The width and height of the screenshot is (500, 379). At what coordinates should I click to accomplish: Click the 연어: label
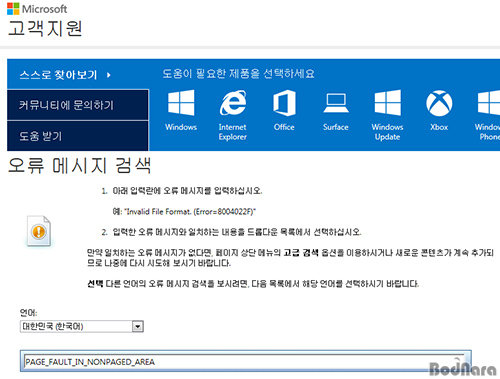28,313
